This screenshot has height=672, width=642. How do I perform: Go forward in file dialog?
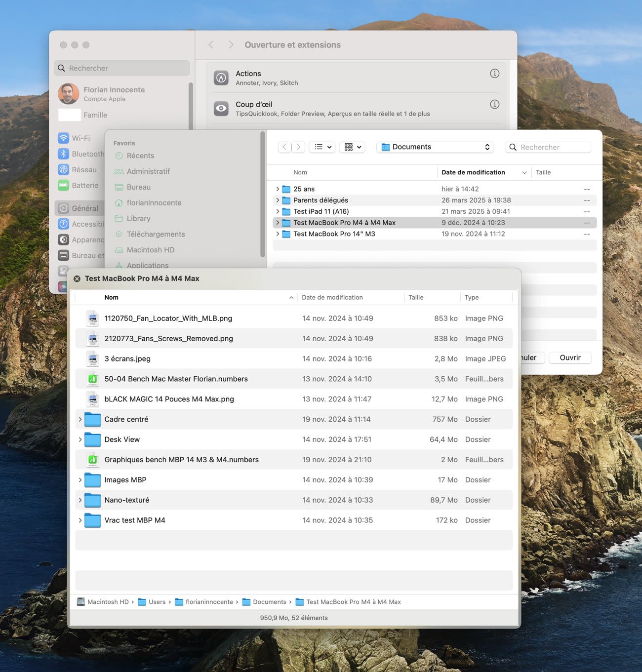tap(298, 147)
